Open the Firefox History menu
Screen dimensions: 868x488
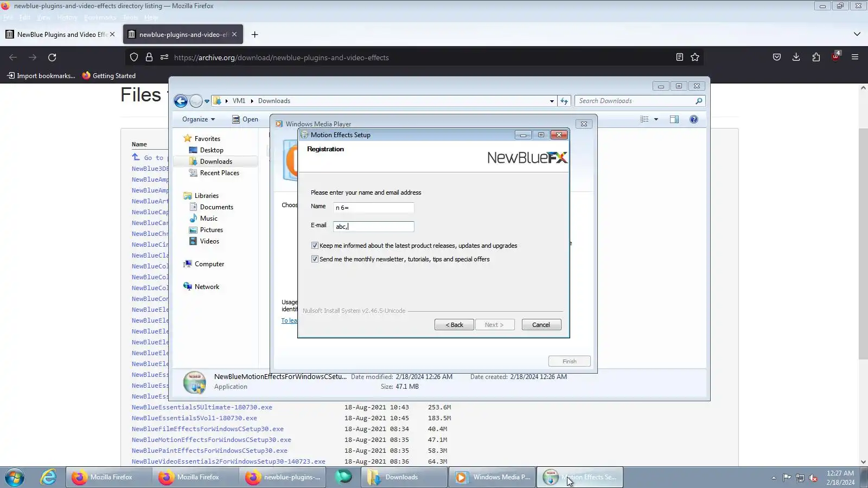[67, 17]
